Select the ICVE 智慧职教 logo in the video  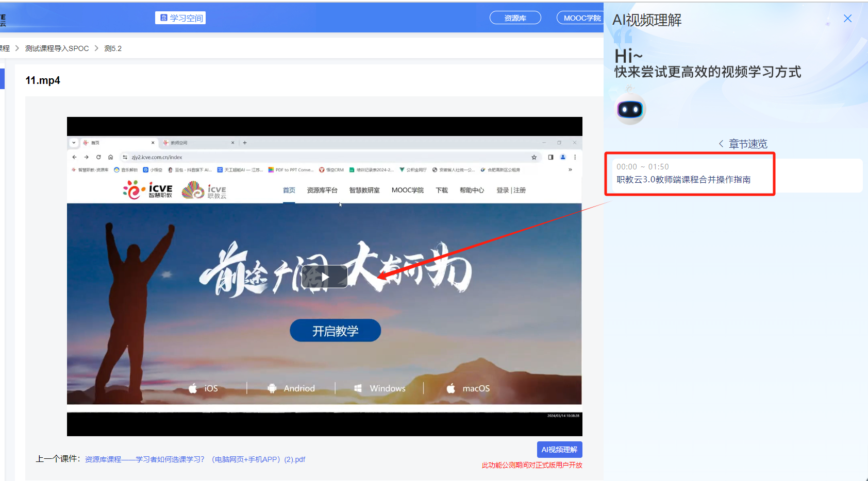(147, 190)
